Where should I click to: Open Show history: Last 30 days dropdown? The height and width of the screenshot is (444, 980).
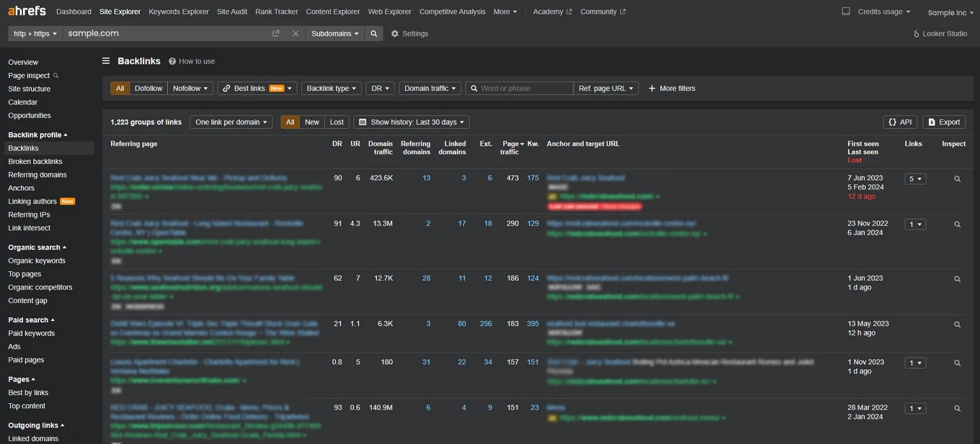pos(412,122)
